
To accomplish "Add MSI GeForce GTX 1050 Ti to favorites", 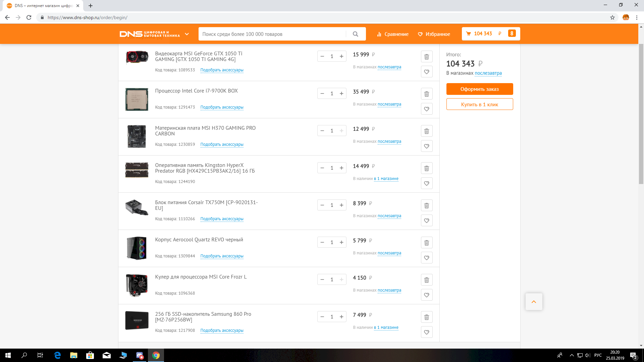I will click(427, 72).
